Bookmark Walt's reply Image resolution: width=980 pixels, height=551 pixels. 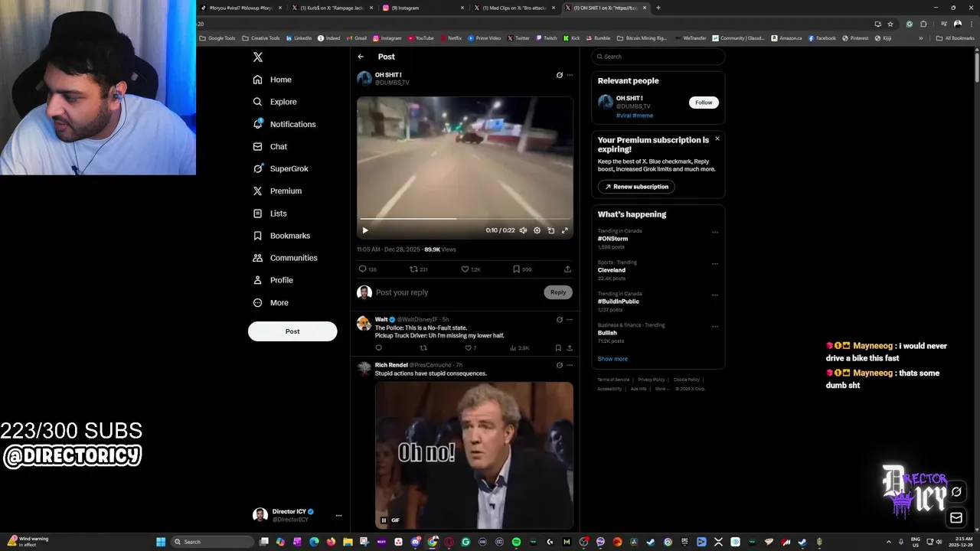pos(558,348)
